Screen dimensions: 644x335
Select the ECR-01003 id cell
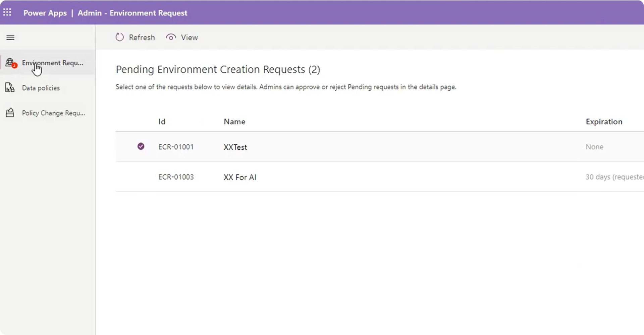(x=176, y=177)
